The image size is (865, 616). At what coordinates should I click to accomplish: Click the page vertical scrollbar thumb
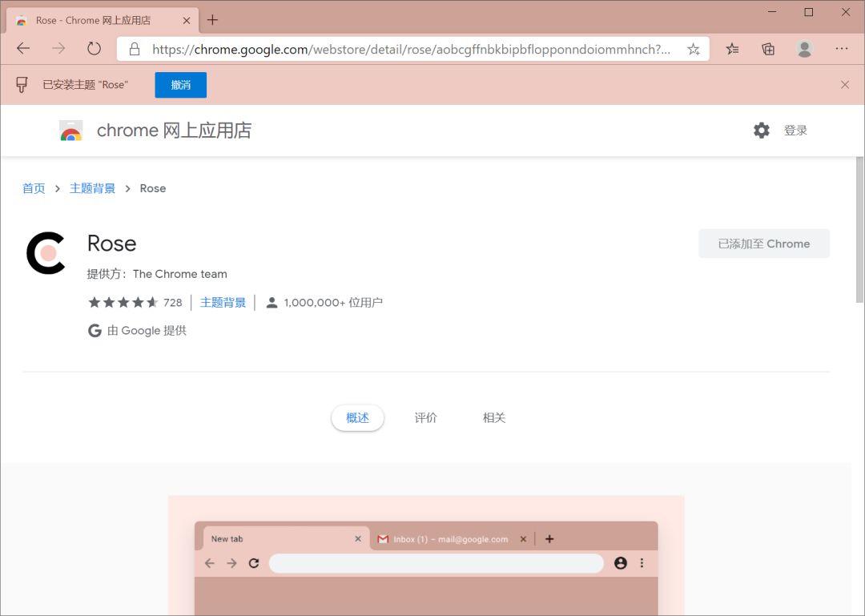click(x=859, y=229)
